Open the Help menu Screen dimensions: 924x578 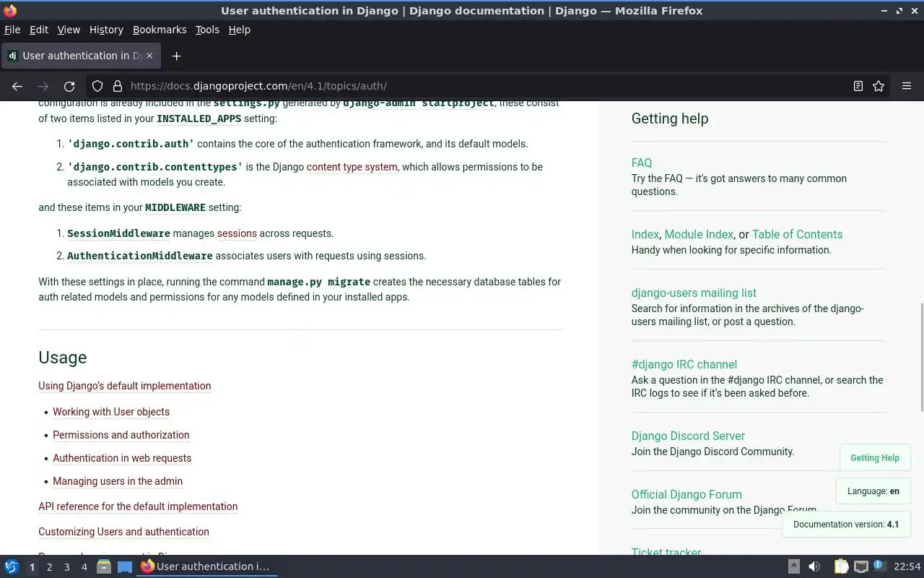point(239,30)
